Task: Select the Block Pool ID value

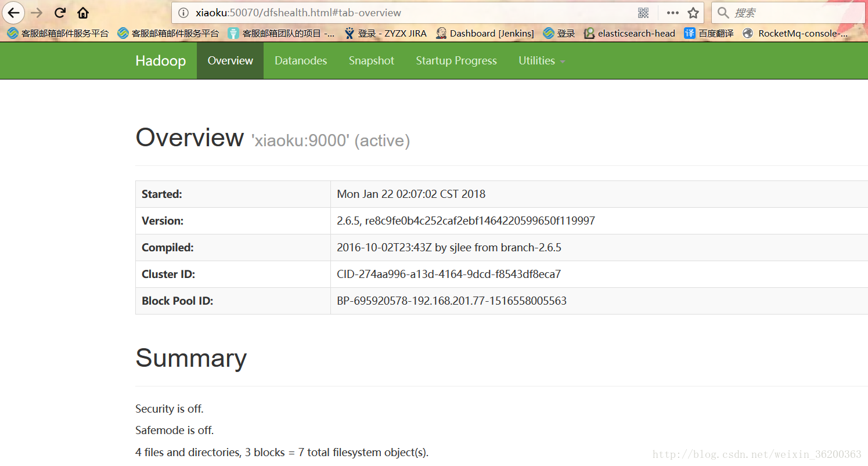Action: tap(452, 301)
